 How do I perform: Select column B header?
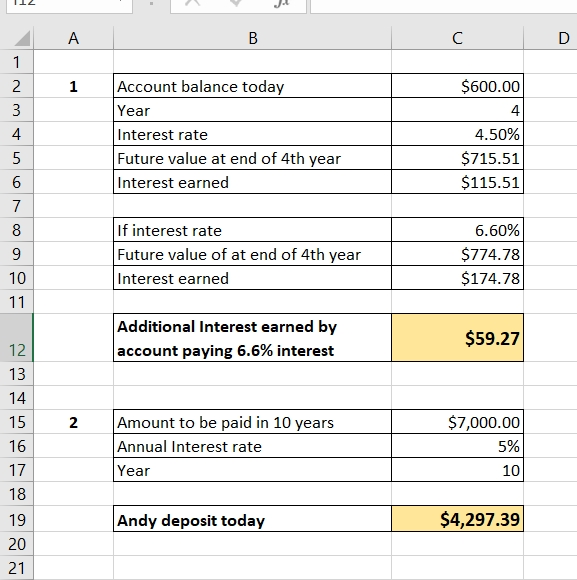pos(252,38)
